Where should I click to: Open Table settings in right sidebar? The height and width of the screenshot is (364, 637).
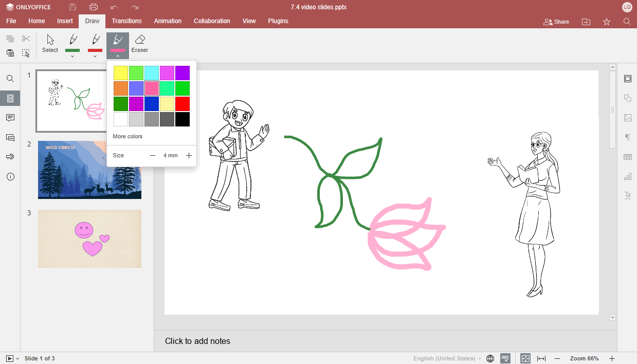(627, 157)
